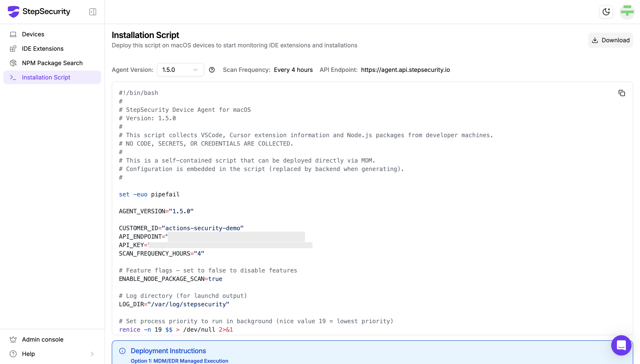Click the Help menu item
This screenshot has height=364, width=640.
point(28,354)
